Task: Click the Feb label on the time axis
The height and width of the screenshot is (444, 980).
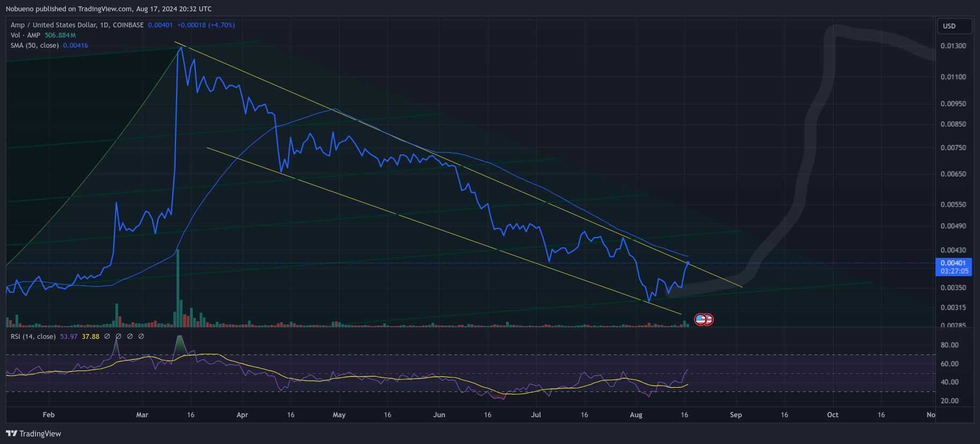Action: [x=49, y=415]
